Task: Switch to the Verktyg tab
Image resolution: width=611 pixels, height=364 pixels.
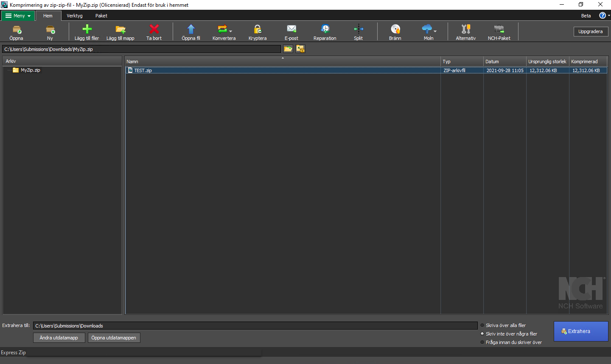Action: pos(75,16)
